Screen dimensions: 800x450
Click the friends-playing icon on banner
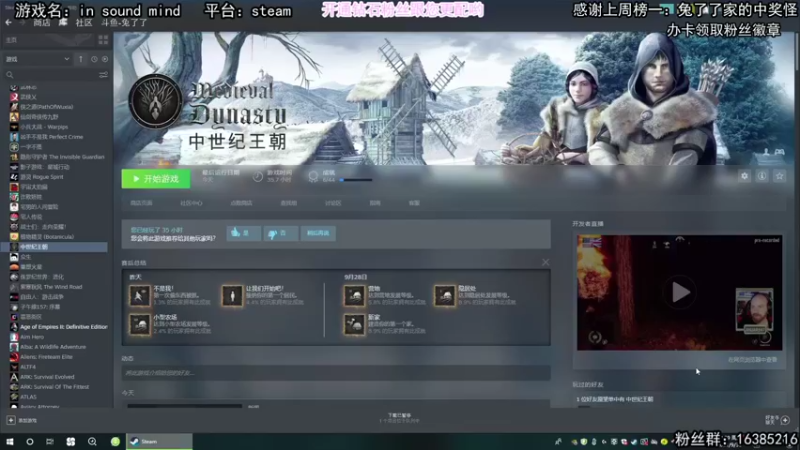pyautogui.click(x=766, y=152)
